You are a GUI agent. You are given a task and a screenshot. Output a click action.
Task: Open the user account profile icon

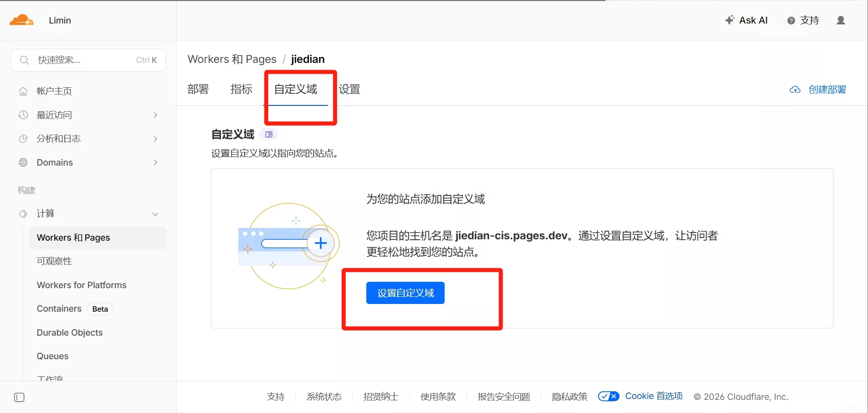[841, 20]
